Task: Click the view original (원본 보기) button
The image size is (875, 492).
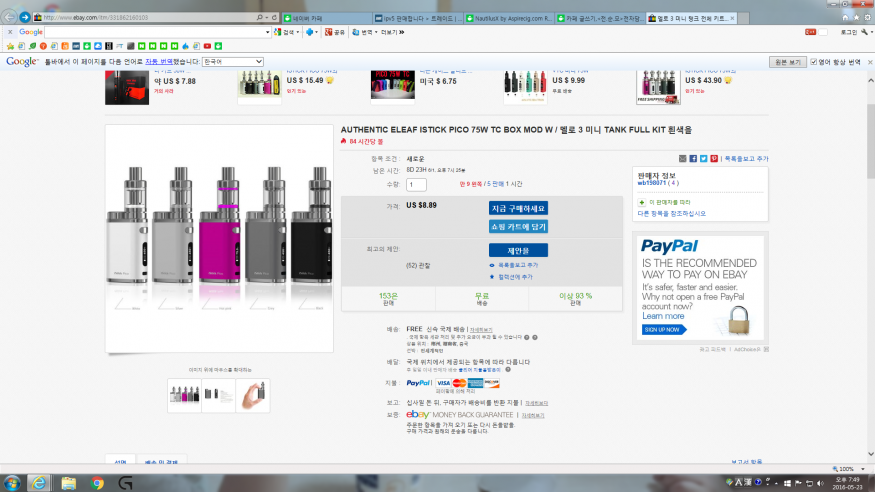Action: pyautogui.click(x=787, y=62)
